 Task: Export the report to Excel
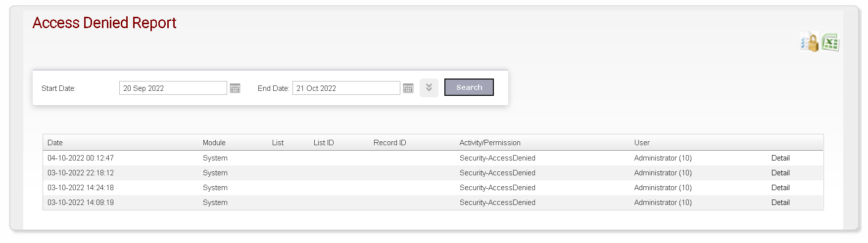(830, 42)
